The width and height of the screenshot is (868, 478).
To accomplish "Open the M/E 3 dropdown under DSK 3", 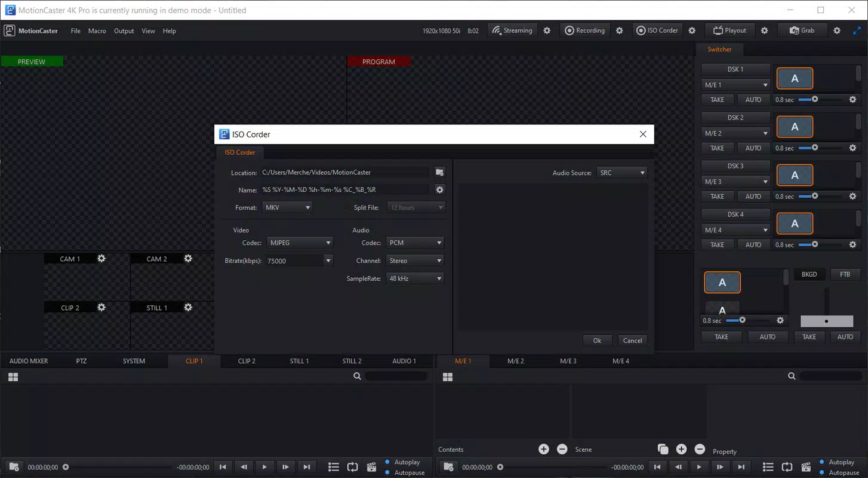I will (736, 182).
